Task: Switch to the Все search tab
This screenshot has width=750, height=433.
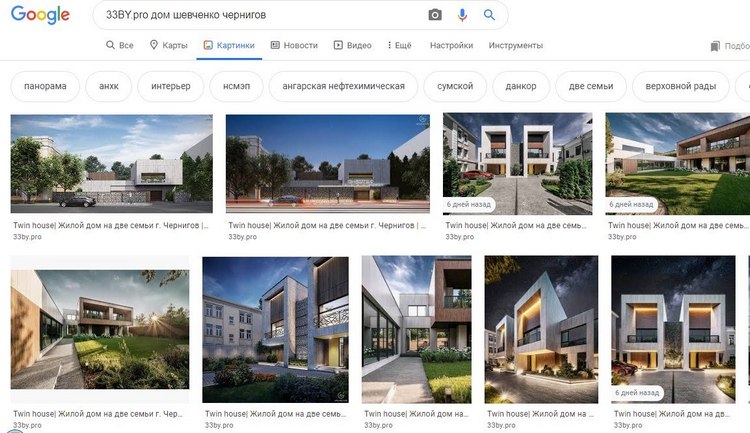Action: pyautogui.click(x=120, y=45)
